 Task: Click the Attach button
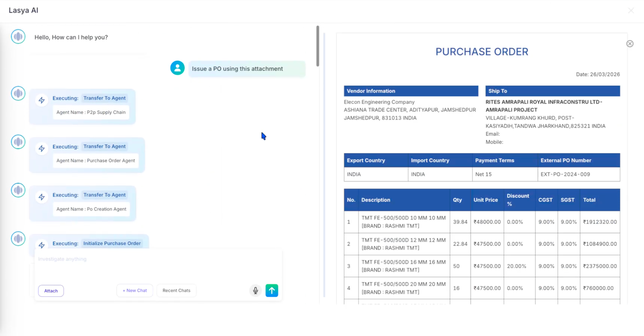coord(51,290)
